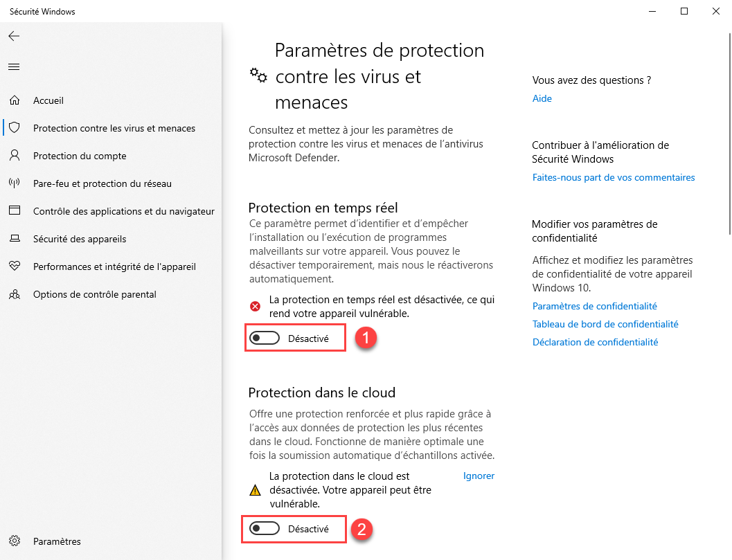Click Faites-nous part de vos commentaires
Viewport: 732px width, 560px height.
point(614,177)
